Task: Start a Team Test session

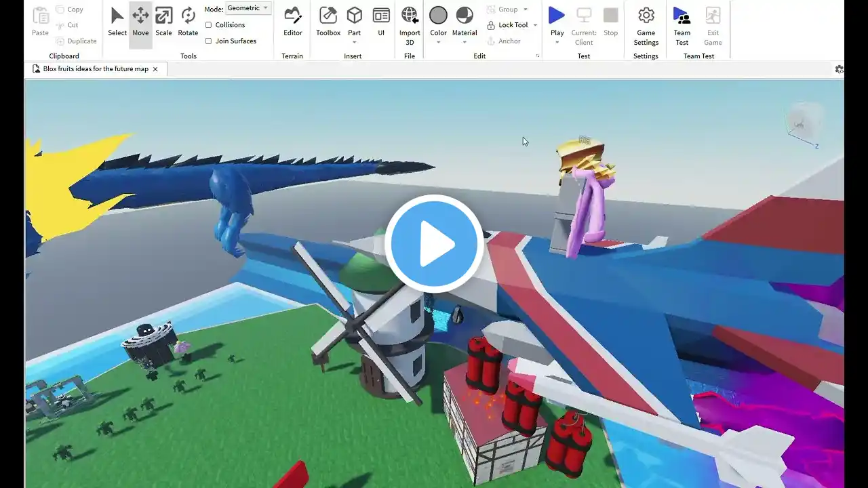Action: tap(682, 26)
